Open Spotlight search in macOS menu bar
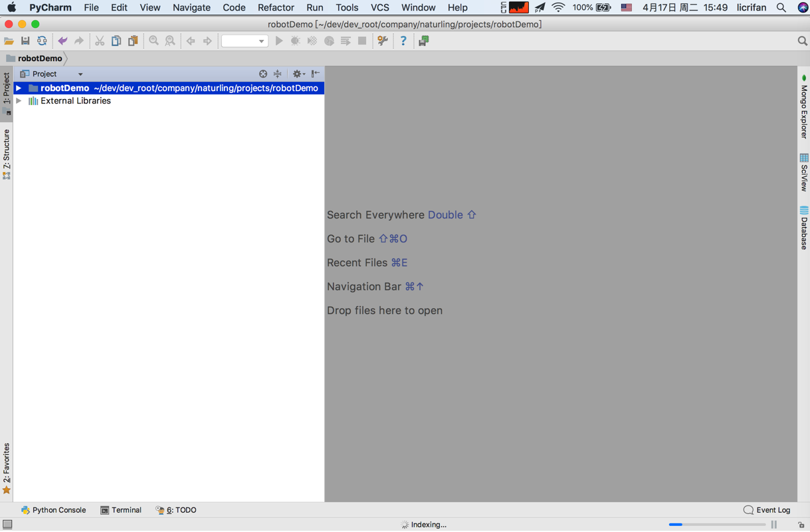This screenshot has height=532, width=810. click(781, 7)
